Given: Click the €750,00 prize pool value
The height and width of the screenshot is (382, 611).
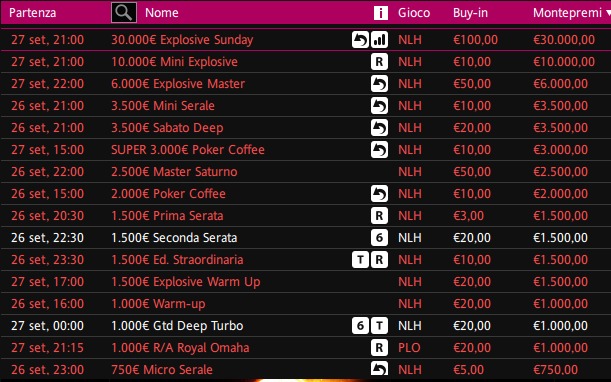Looking at the screenshot, I should point(555,370).
